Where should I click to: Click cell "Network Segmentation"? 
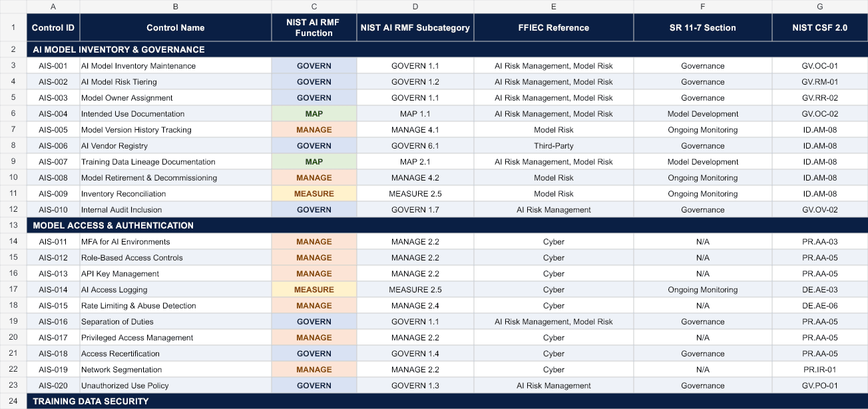click(x=176, y=369)
